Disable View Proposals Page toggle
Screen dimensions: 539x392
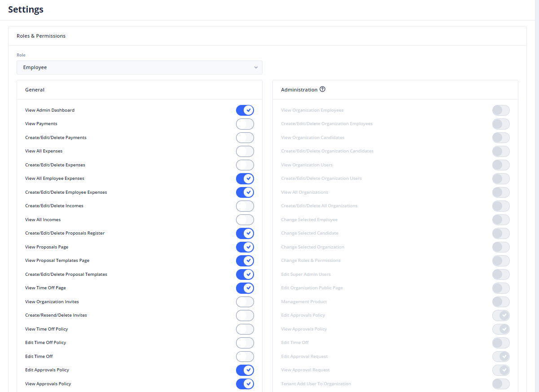(245, 247)
